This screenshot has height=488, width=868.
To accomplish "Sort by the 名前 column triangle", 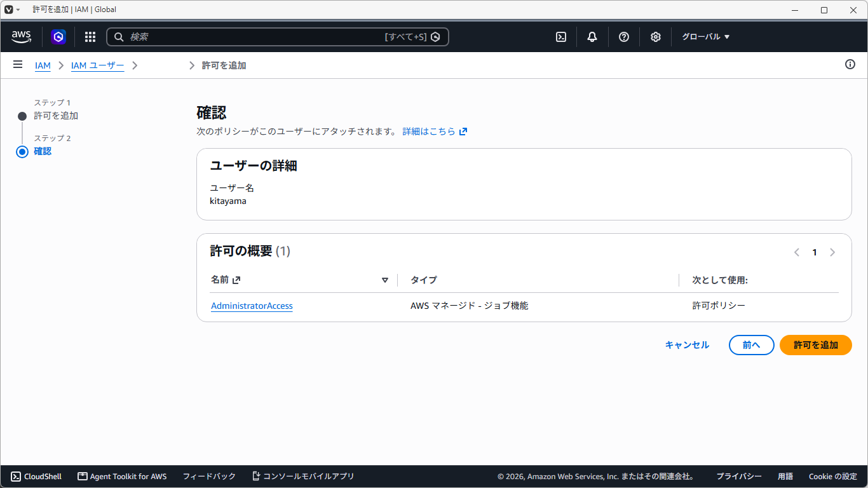I will point(384,280).
